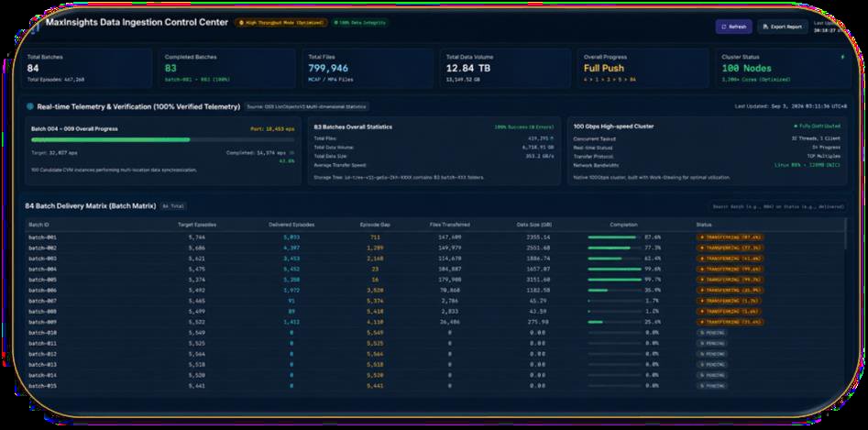The width and height of the screenshot is (868, 430).
Task: Click the Batch 004 ~ 009 overall progress bar
Action: [x=163, y=139]
